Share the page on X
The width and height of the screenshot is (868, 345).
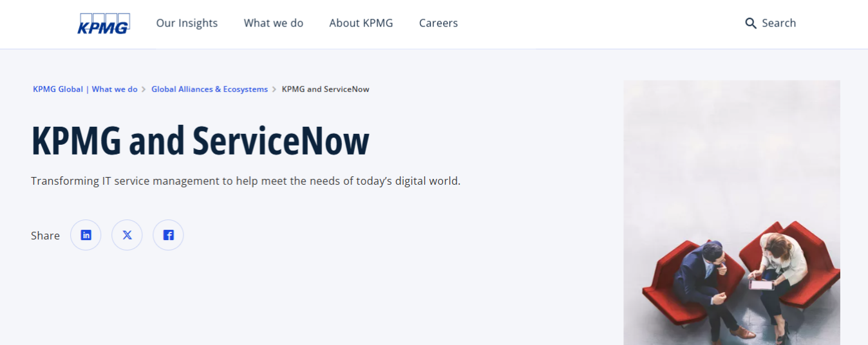click(127, 235)
